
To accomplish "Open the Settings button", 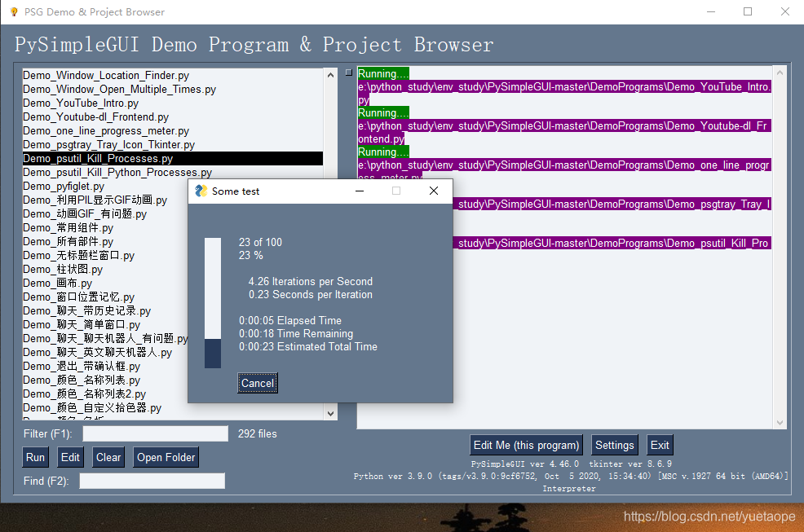I will [614, 445].
